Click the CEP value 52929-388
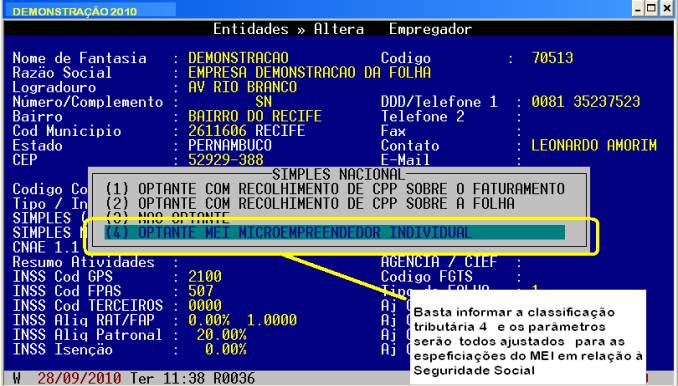The height and width of the screenshot is (386, 678). [x=225, y=160]
